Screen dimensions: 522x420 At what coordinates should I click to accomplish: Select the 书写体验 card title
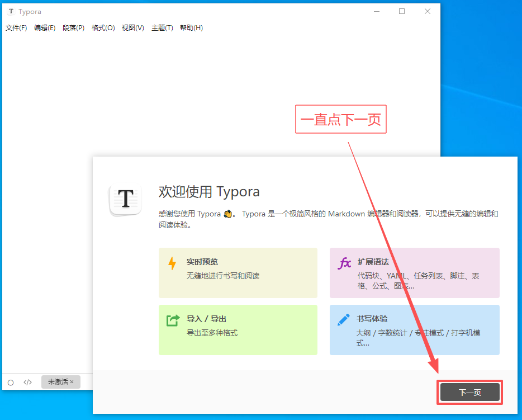(x=372, y=319)
